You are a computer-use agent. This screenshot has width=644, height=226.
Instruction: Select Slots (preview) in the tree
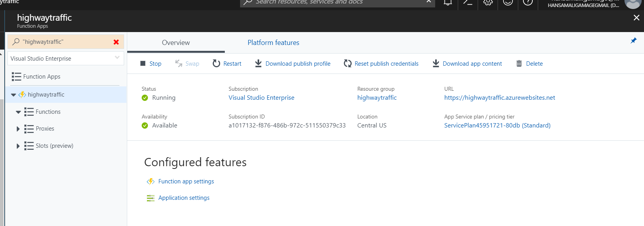pos(55,146)
